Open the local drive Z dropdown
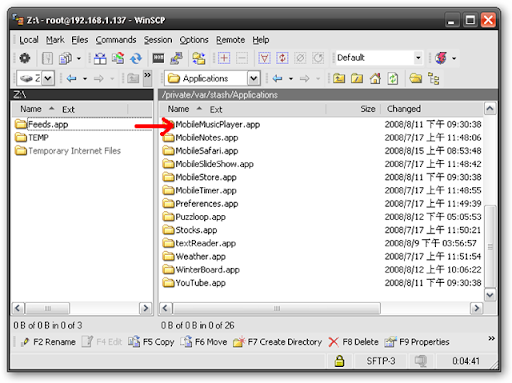512x383 pixels. (48, 79)
